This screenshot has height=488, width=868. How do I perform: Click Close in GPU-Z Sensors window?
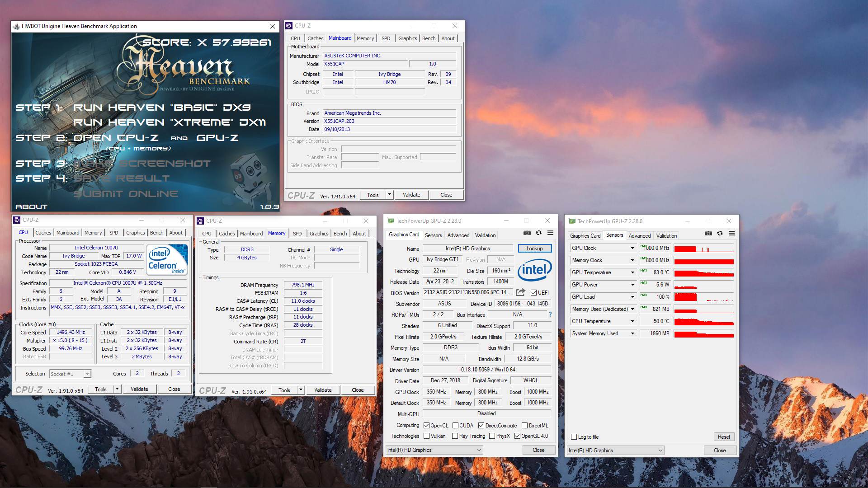coord(720,450)
